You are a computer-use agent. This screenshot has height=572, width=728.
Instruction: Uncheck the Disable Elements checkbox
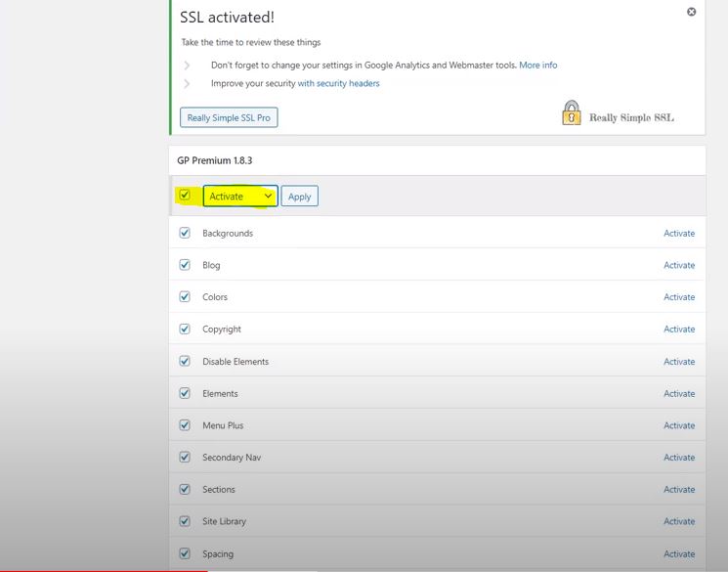coord(185,361)
